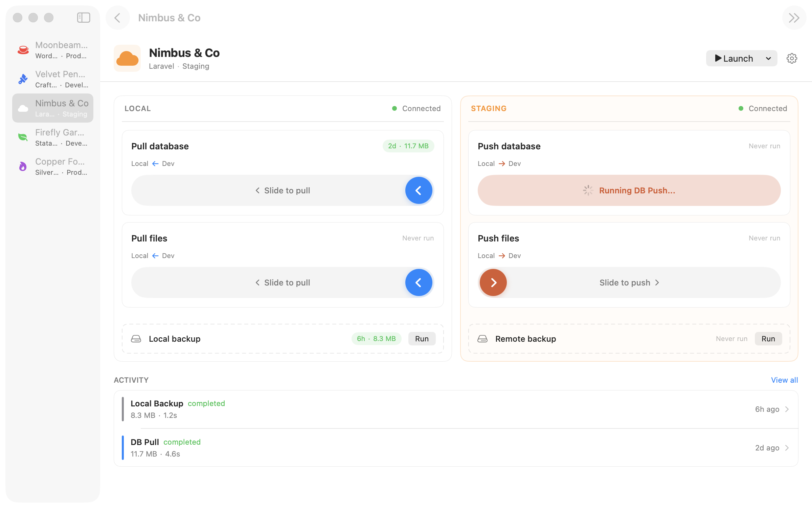Expand the Local Backup activity chevron
The width and height of the screenshot is (812, 508).
pos(787,409)
